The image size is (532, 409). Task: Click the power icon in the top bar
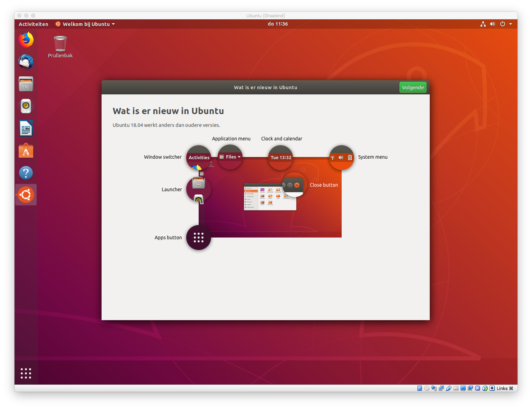[502, 24]
